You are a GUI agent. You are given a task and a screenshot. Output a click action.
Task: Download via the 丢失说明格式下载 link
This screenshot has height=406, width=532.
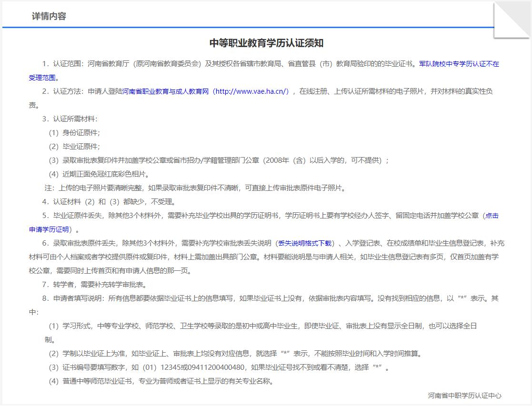coord(305,243)
